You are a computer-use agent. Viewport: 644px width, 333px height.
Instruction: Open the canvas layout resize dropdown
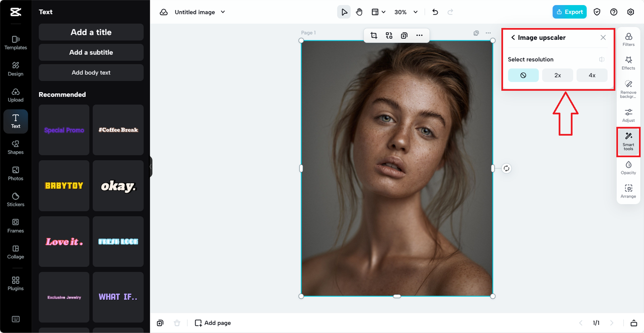(378, 12)
